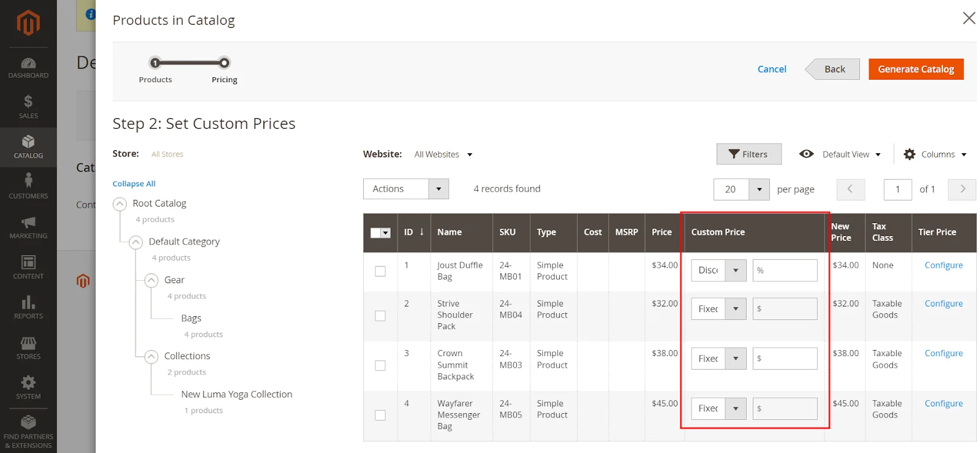Click the Back button
This screenshot has height=453, width=980.
click(833, 69)
